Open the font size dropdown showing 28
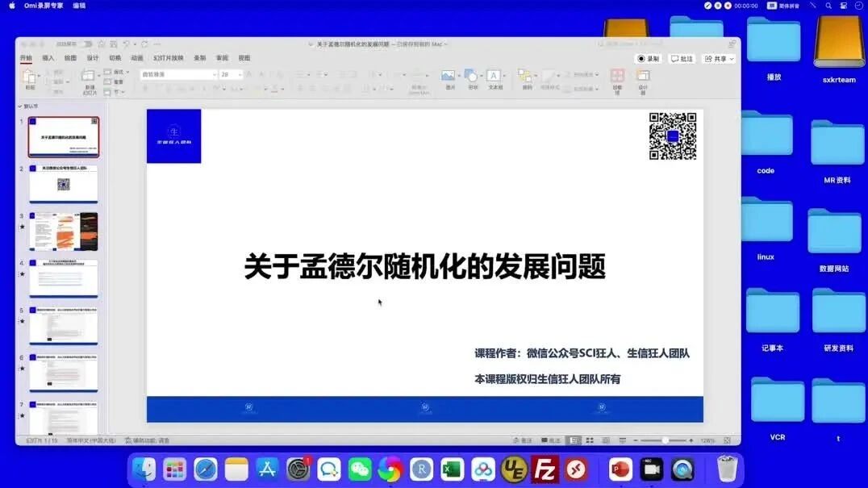The width and height of the screenshot is (868, 488). click(231, 74)
